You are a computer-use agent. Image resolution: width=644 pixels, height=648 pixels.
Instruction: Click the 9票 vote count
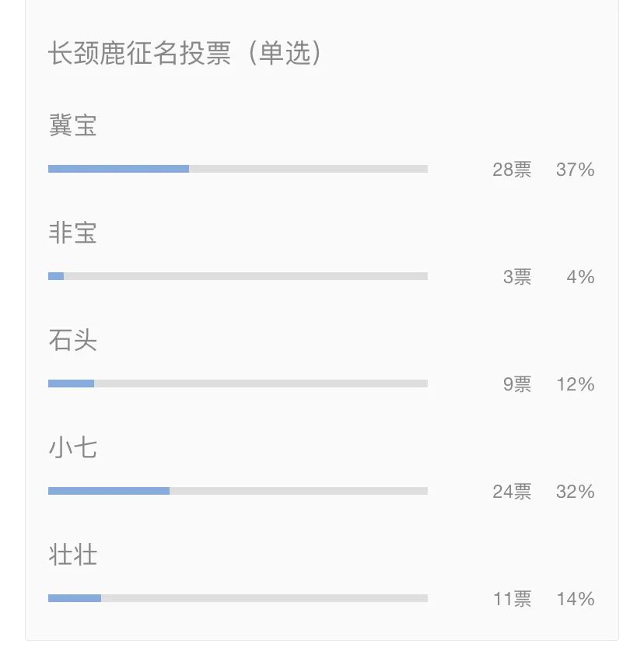517,384
